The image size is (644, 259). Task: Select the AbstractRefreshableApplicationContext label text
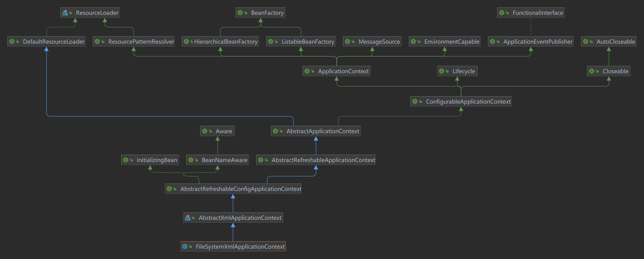[323, 160]
